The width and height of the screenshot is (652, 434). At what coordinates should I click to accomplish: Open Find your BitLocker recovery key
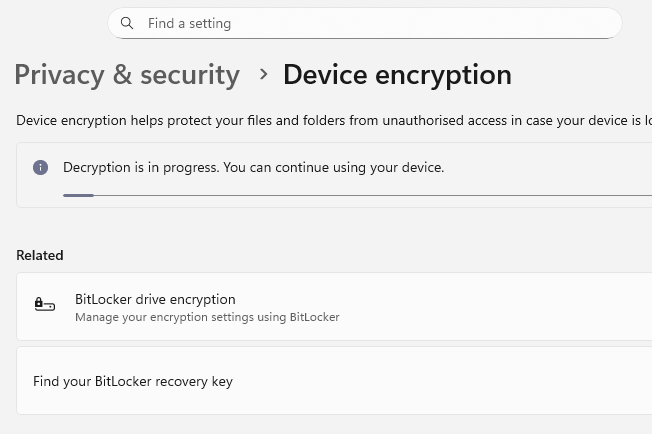(x=133, y=381)
